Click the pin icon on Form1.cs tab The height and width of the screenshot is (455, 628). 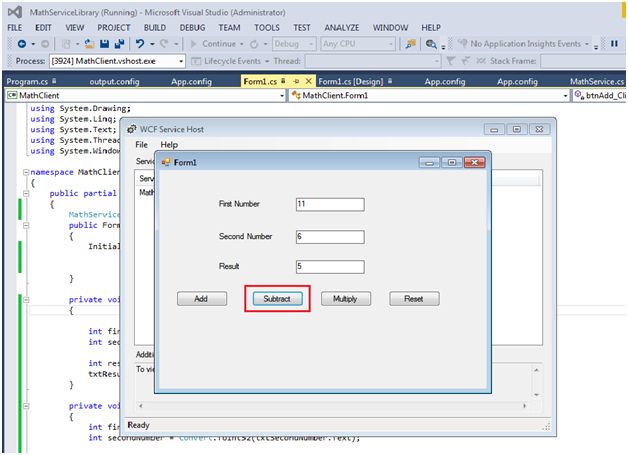[296, 81]
